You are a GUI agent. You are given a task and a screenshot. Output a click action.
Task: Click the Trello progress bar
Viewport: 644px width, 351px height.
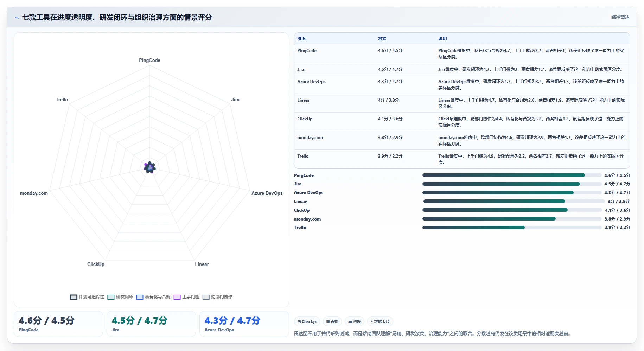[x=512, y=228]
